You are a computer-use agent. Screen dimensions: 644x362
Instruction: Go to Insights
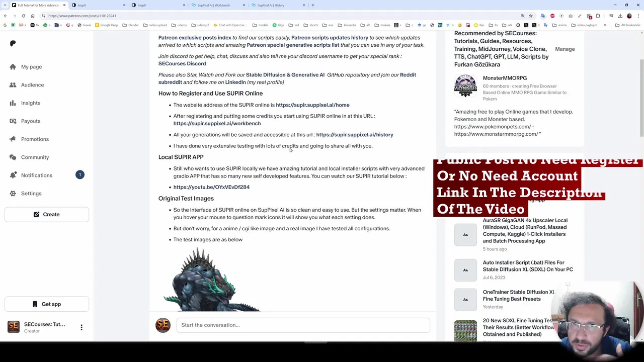point(31,103)
